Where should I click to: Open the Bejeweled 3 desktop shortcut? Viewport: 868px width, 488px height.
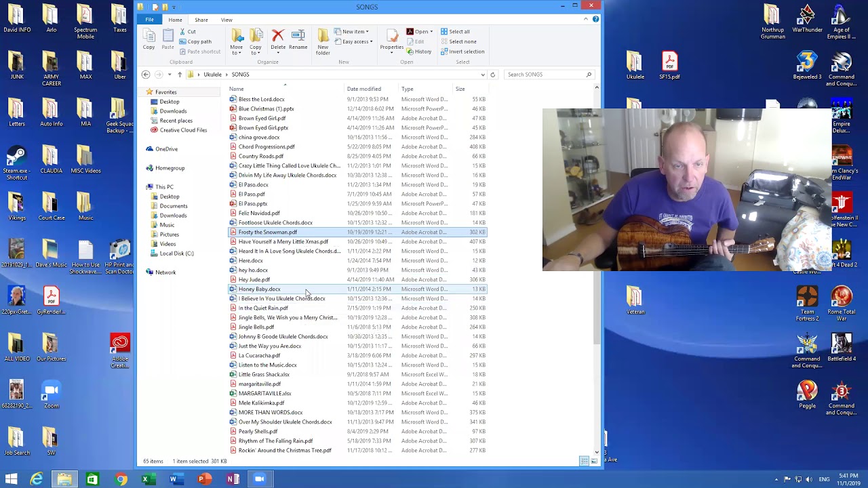[807, 66]
